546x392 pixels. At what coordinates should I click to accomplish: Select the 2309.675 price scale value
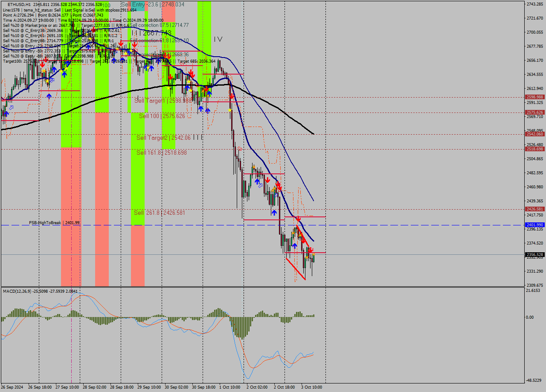click(x=534, y=285)
